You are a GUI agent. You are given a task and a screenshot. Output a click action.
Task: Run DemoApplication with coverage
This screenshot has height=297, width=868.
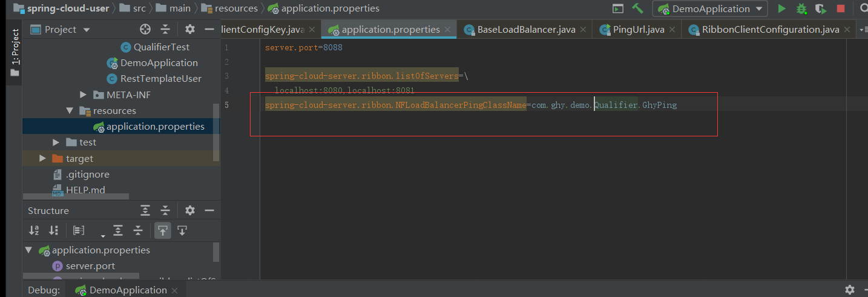821,8
